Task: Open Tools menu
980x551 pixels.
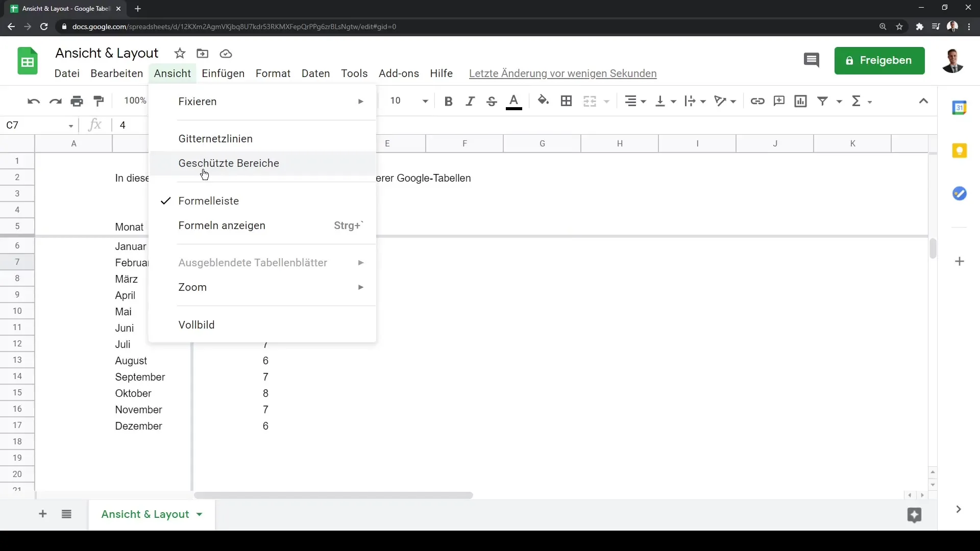Action: coord(354,73)
